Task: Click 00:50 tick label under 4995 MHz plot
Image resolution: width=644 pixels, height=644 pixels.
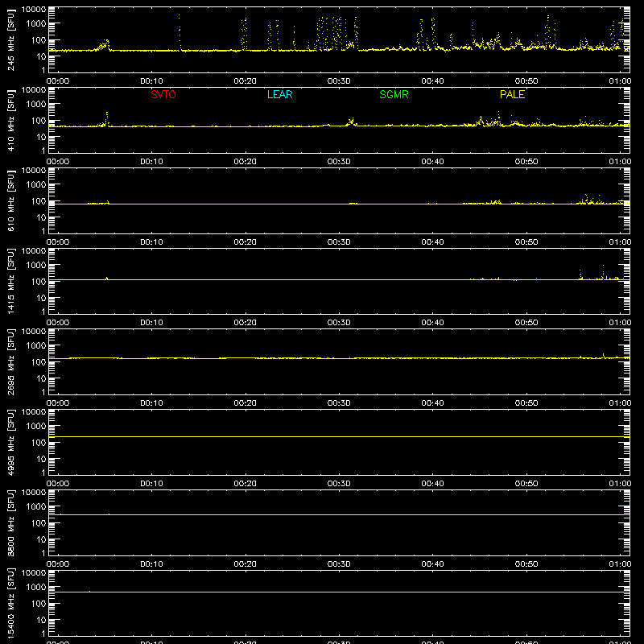Action: 526,484
